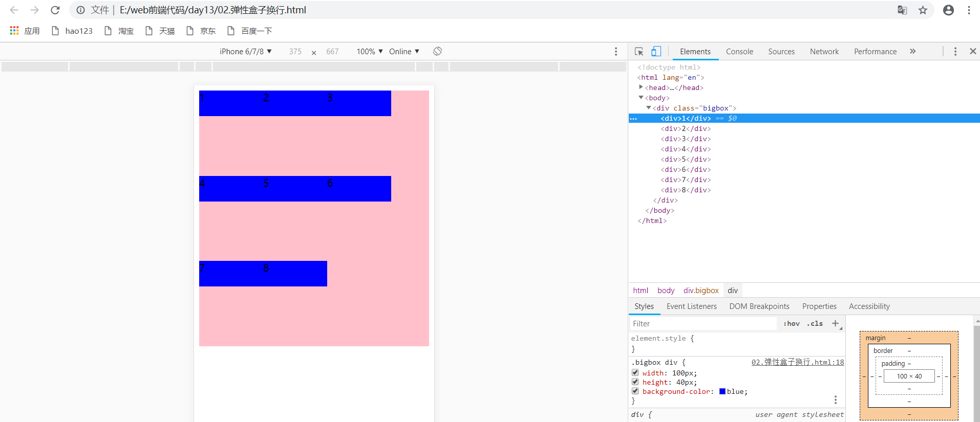Bookmark this page with the star icon

(923, 10)
